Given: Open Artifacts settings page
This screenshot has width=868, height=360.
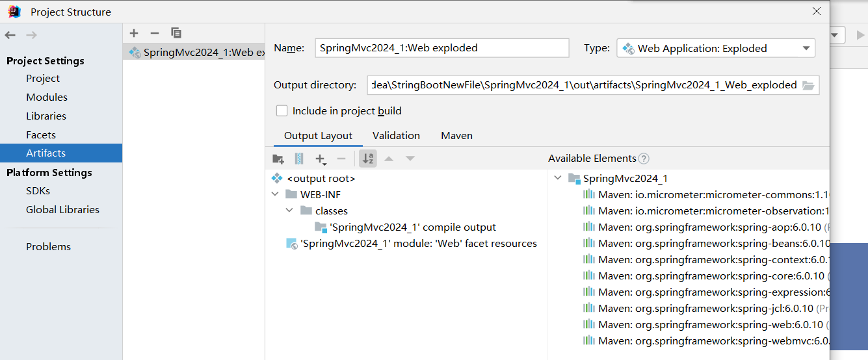Looking at the screenshot, I should click(61, 153).
